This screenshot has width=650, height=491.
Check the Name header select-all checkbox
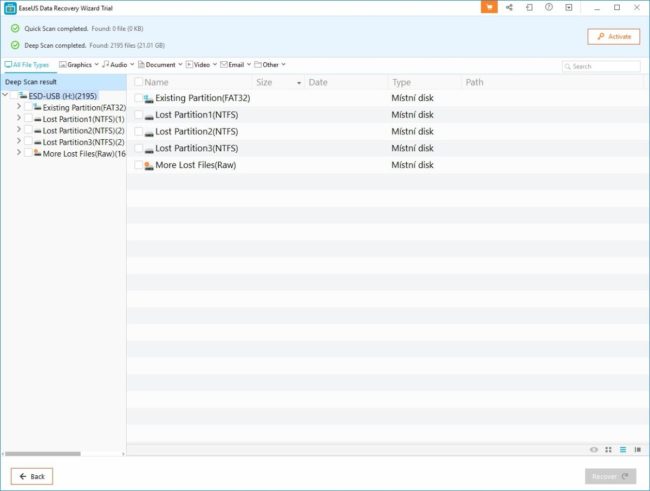click(138, 82)
